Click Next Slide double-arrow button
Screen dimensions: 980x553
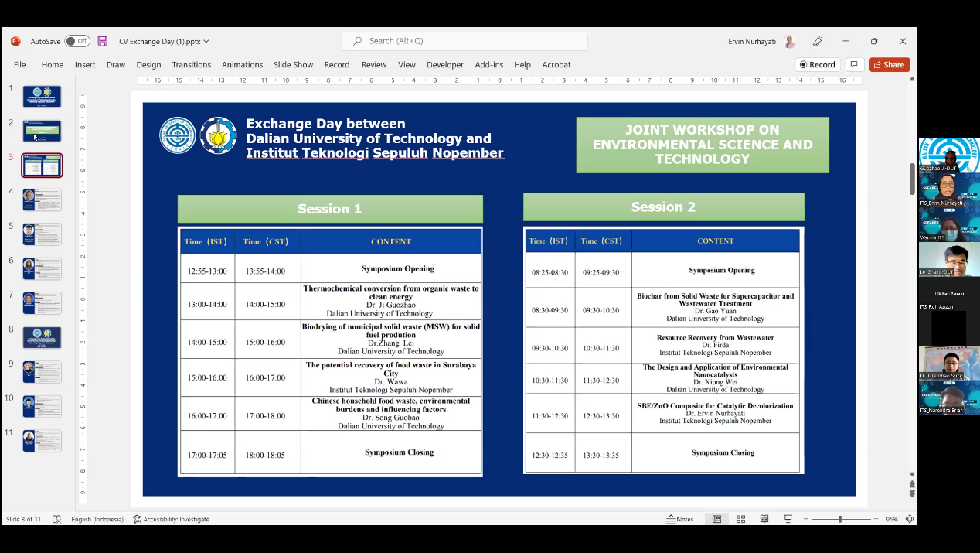[912, 494]
